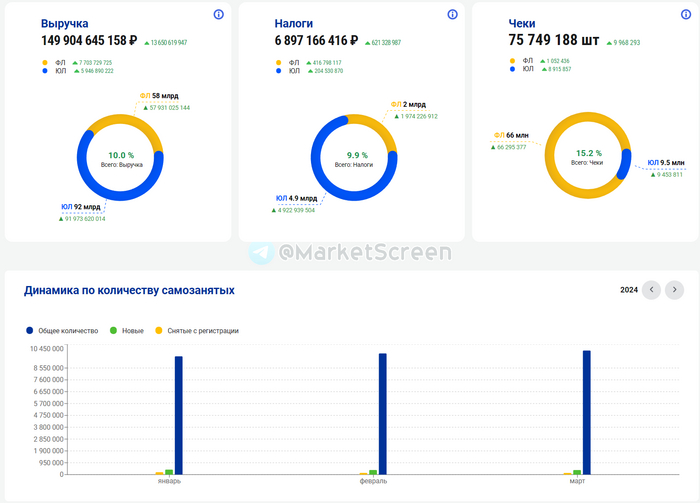This screenshot has height=503, width=700.
Task: Click the info icon on Выручка card
Action: point(219,14)
